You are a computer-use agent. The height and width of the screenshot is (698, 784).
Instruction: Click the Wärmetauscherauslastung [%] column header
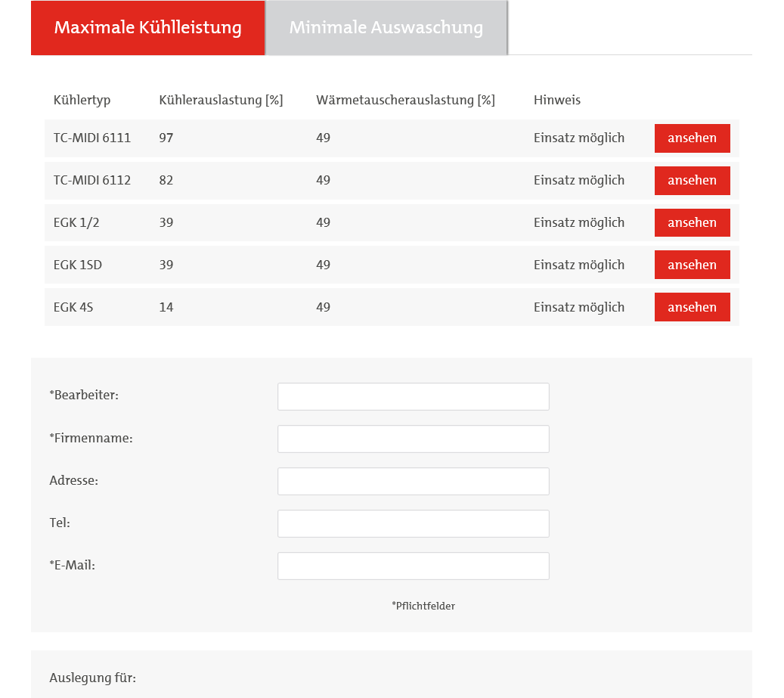405,101
